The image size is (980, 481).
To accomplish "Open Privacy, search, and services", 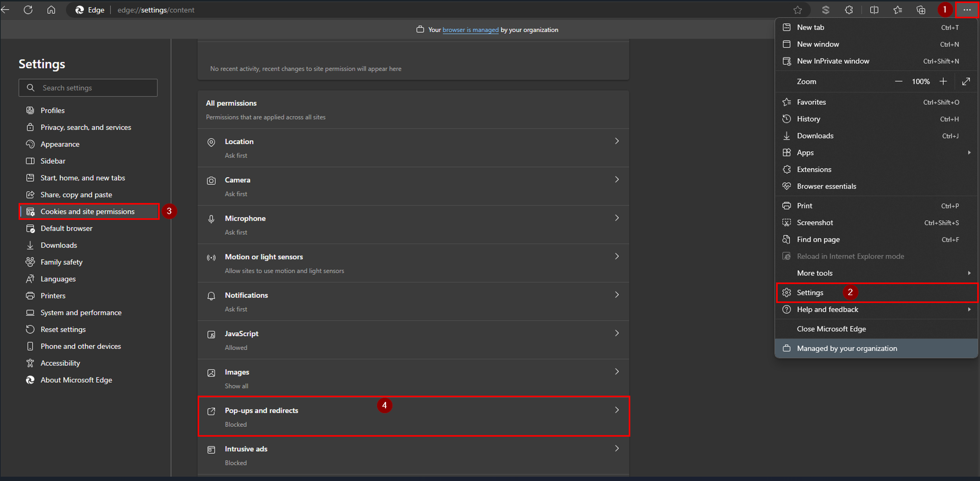I will (88, 127).
